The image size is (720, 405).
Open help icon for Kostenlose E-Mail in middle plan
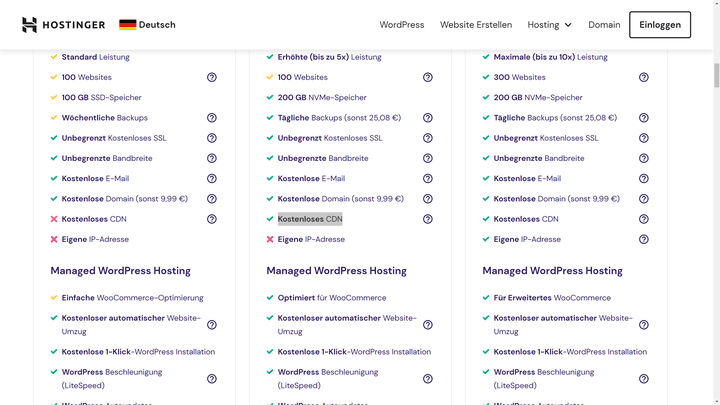428,178
